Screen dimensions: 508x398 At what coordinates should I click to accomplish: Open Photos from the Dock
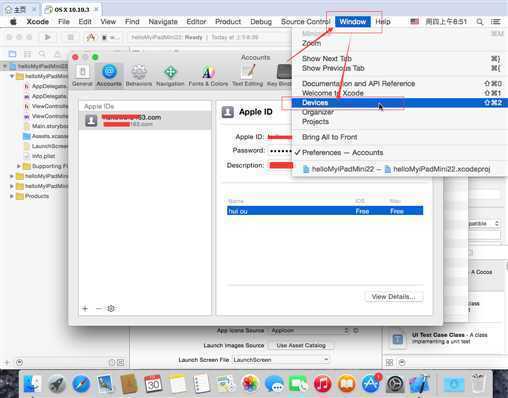pos(250,384)
